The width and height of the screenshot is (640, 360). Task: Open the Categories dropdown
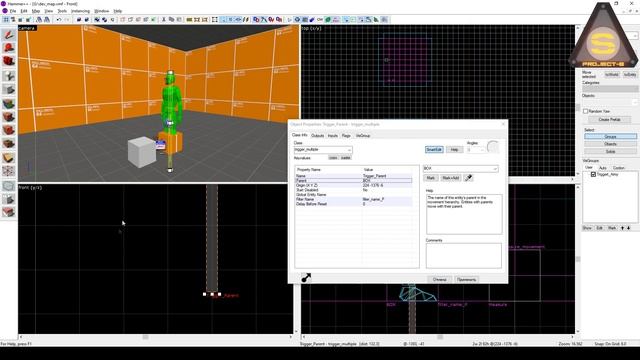610,89
